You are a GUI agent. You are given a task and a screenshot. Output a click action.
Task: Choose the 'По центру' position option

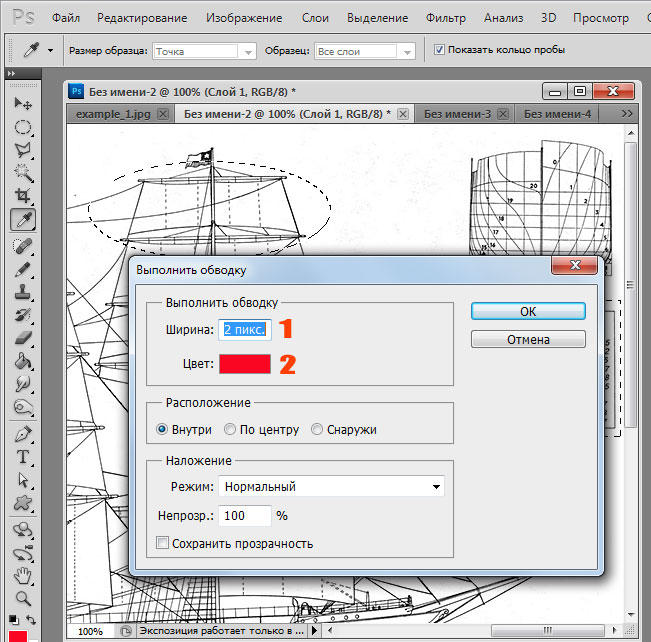click(x=231, y=430)
